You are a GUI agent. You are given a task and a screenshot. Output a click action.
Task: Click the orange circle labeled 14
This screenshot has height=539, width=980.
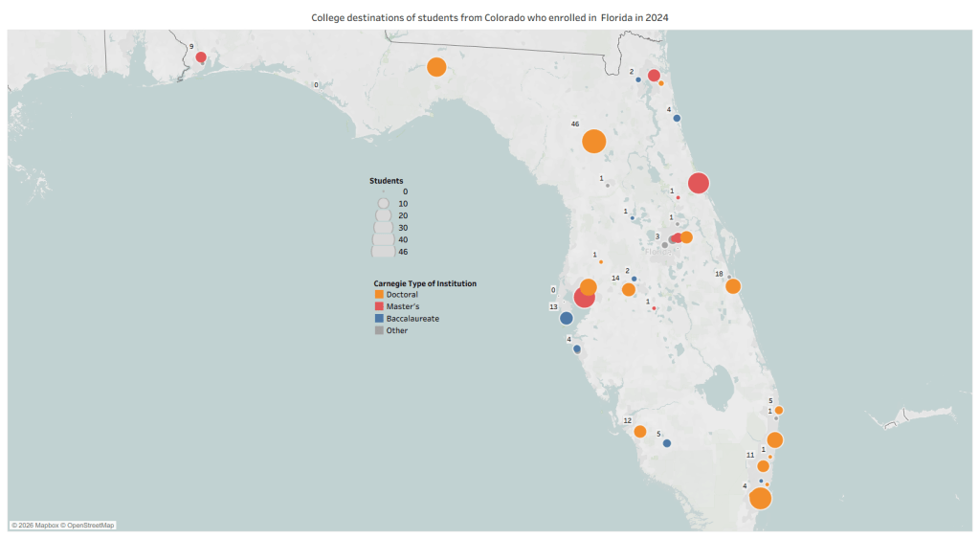click(629, 289)
